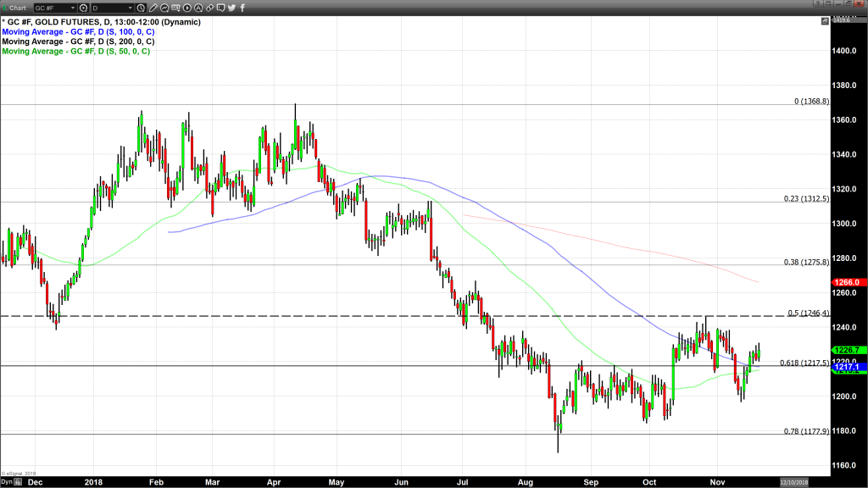
Task: Open the comment speech-bubble icon
Action: point(221,8)
